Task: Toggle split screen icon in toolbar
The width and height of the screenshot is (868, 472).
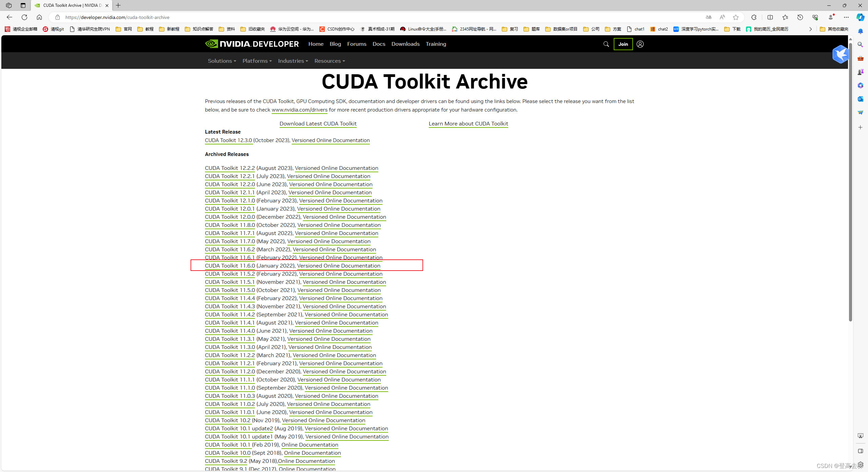Action: pyautogui.click(x=770, y=17)
